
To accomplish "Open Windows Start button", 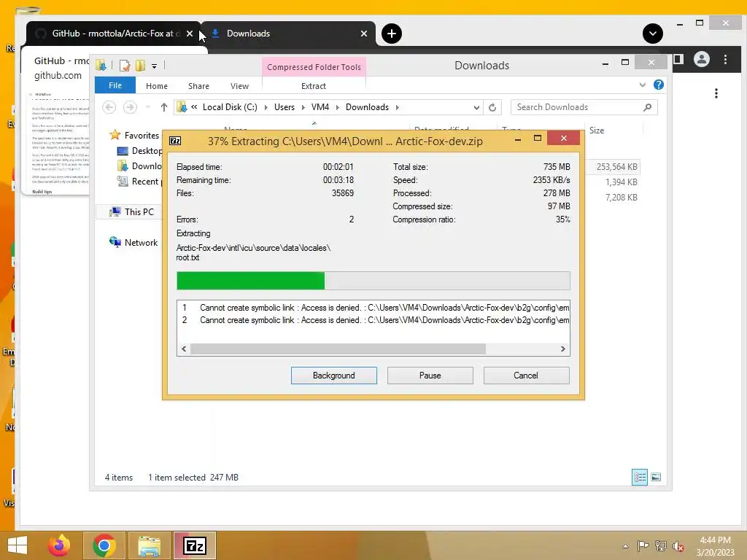I will click(x=18, y=545).
